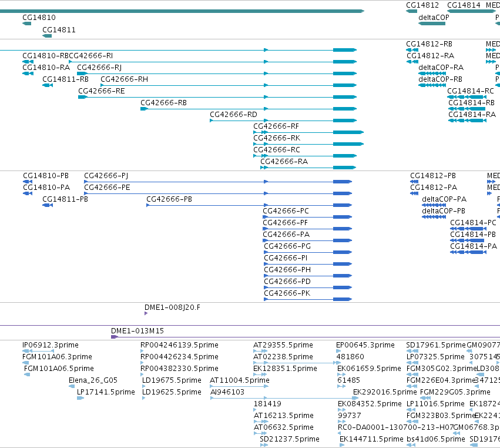
Task: Select EST AT29355.5prime label
Action: [x=283, y=345]
